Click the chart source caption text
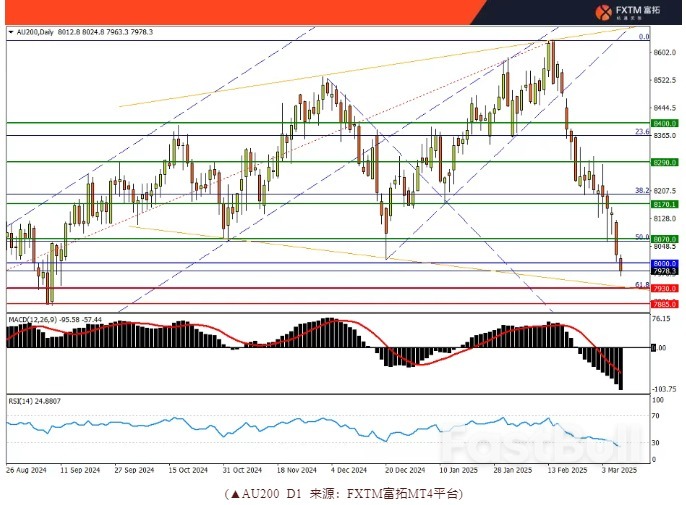This screenshot has height=505, width=686. point(343,493)
